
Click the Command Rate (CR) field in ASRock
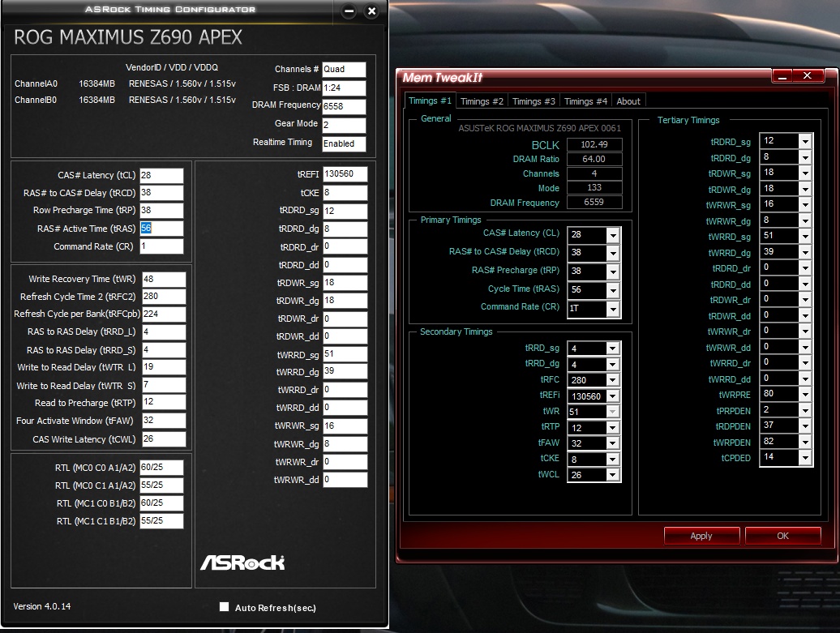(x=161, y=246)
